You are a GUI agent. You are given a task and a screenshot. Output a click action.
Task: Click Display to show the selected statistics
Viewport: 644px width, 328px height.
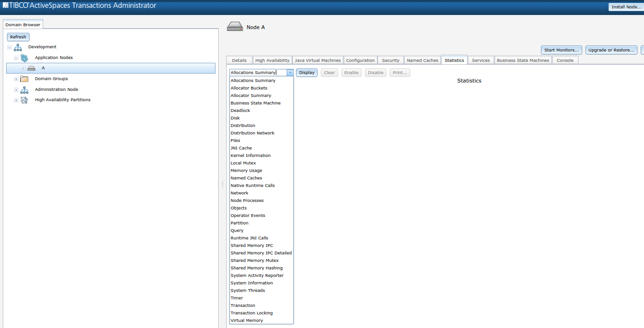click(306, 72)
